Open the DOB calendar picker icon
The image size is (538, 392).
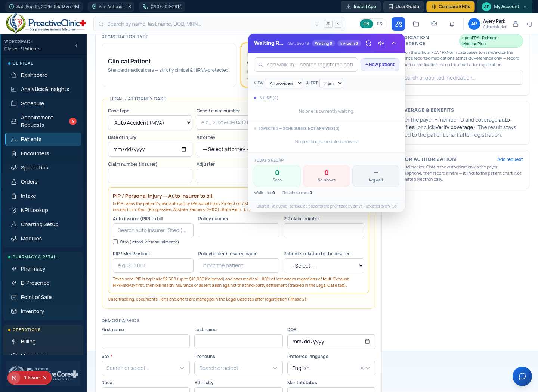(x=367, y=342)
